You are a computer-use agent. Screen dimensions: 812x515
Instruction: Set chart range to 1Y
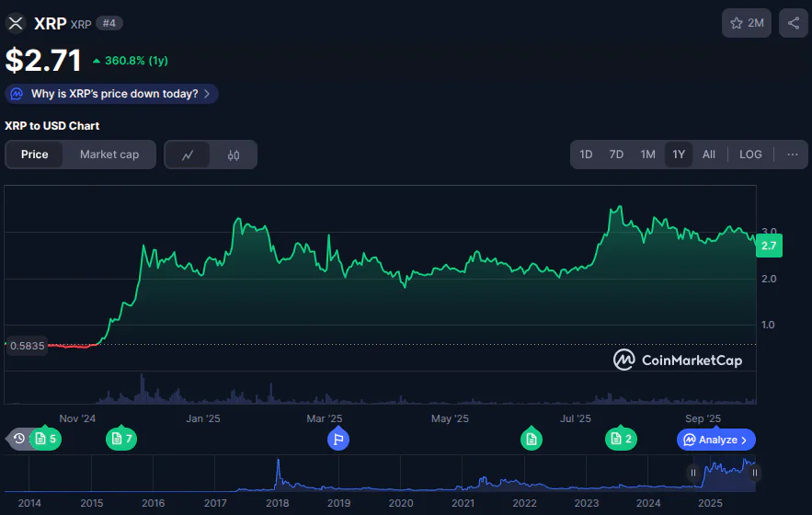click(679, 154)
